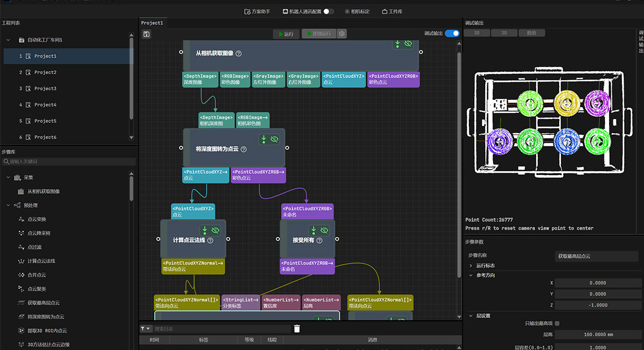Open help icon beside 计算点云法线 node title
The image size is (644, 350).
click(210, 240)
